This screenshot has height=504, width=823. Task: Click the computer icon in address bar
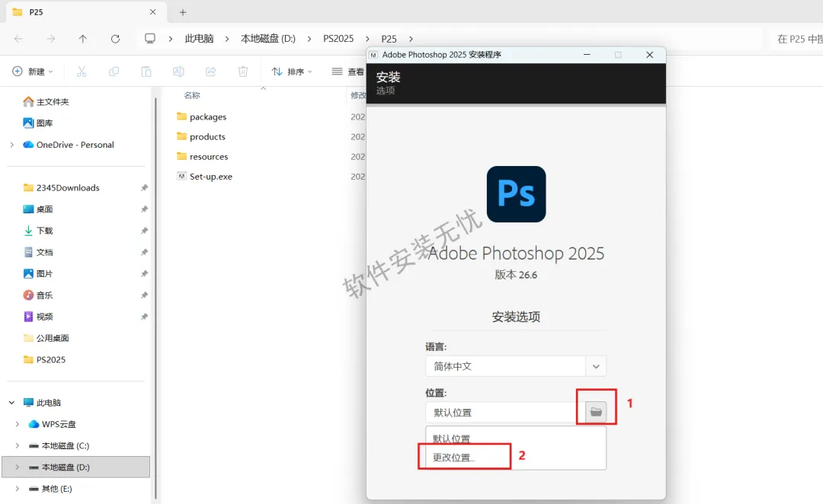[x=150, y=39]
